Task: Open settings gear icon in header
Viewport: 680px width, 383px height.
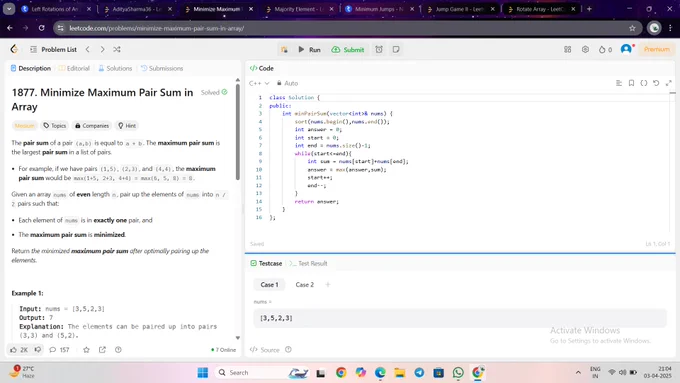Action: pyautogui.click(x=585, y=49)
